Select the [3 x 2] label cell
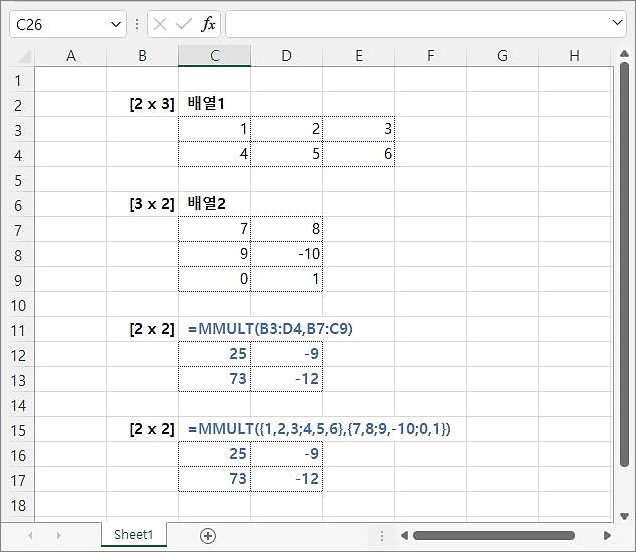636x552 pixels. click(x=142, y=204)
